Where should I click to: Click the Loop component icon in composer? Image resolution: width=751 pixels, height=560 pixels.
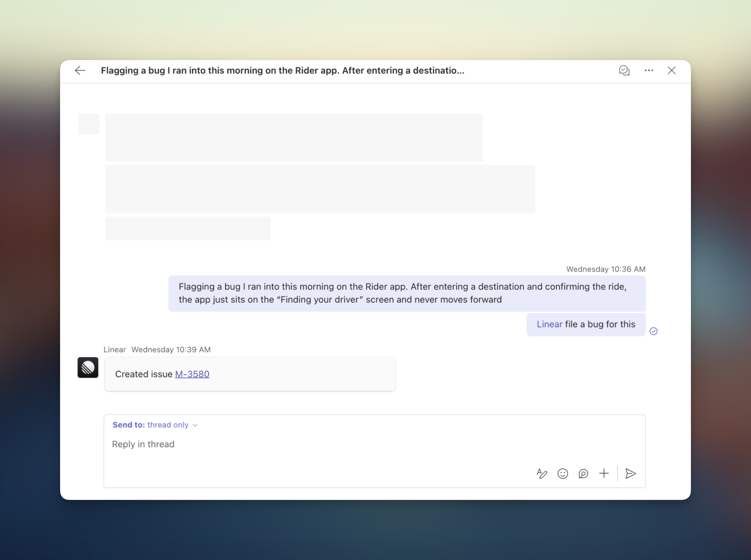[x=583, y=473]
